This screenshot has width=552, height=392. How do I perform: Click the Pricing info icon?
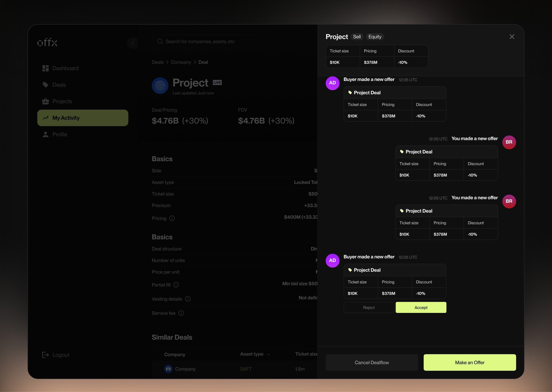172,218
